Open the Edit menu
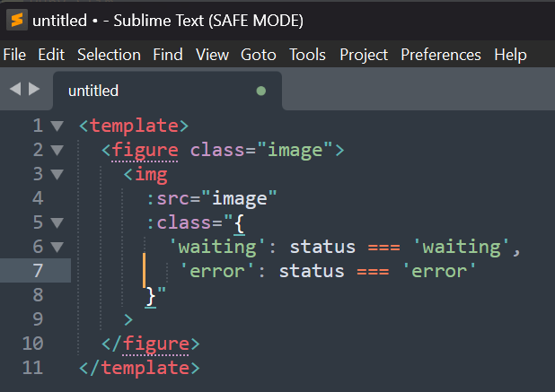 [51, 55]
